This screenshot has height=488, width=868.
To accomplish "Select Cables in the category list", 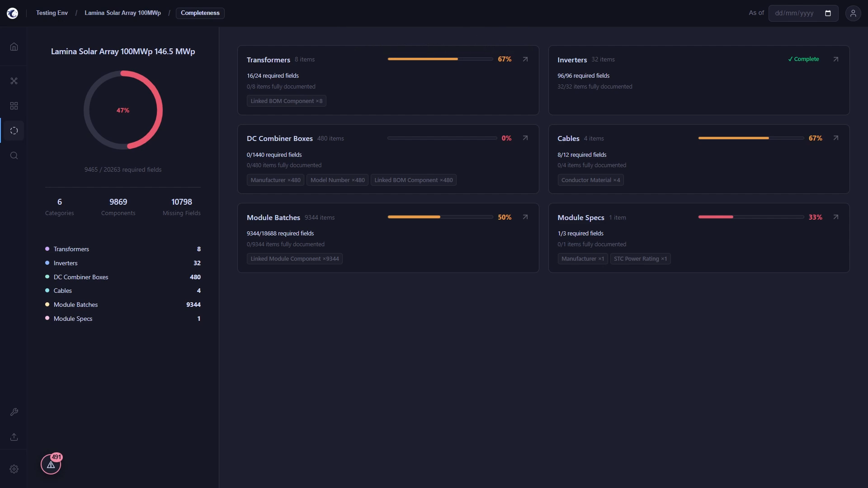I will click(x=123, y=291).
